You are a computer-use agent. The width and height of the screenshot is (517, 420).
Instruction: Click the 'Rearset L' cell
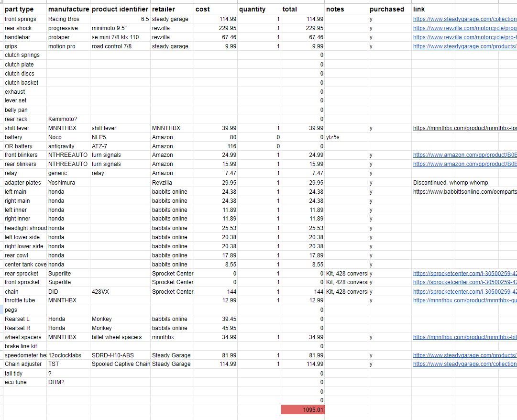(x=25, y=319)
